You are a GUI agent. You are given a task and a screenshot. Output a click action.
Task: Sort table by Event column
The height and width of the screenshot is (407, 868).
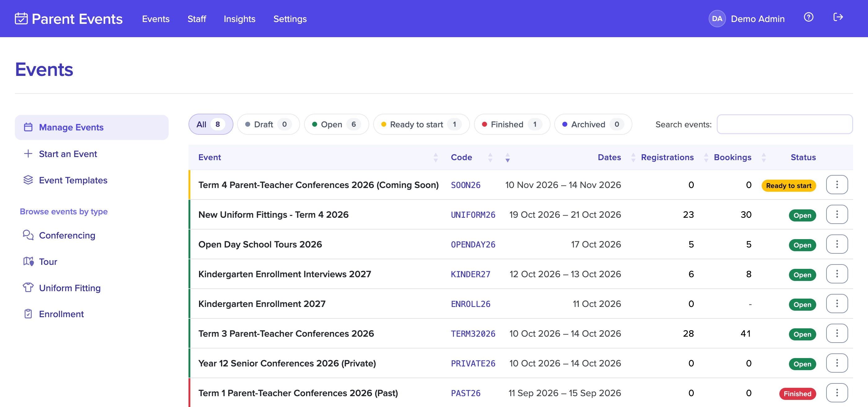click(x=317, y=157)
